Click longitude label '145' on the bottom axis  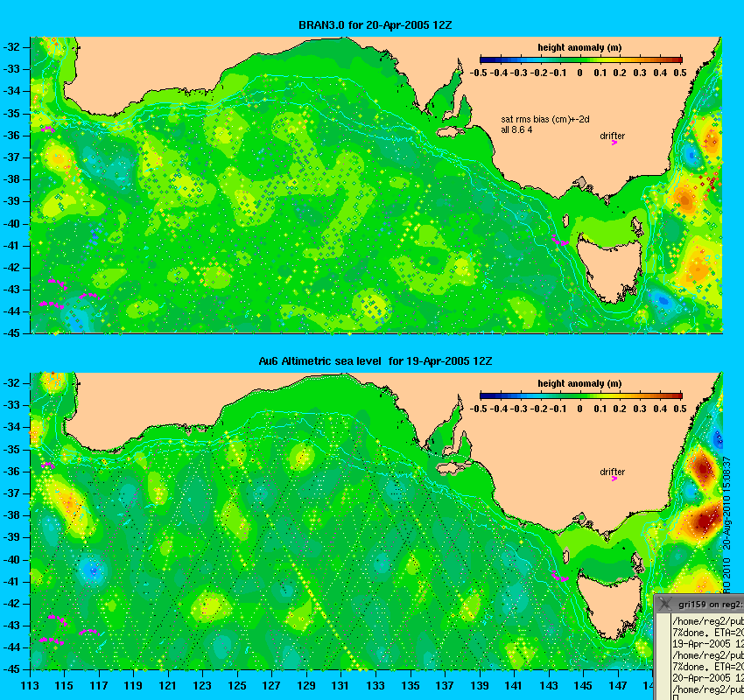[x=583, y=686]
